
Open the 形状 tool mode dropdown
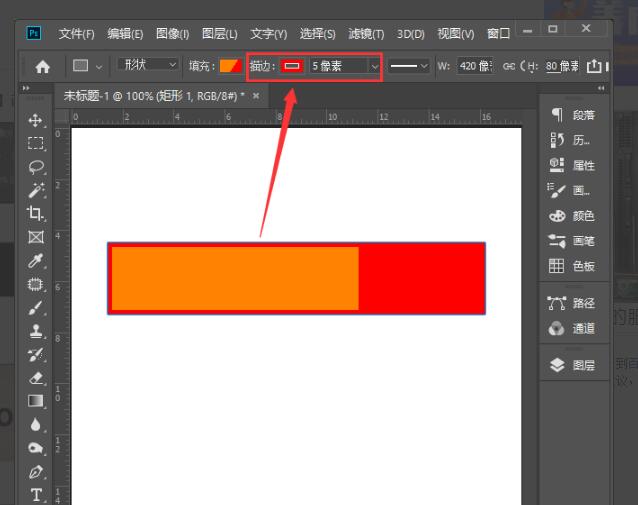pos(147,65)
